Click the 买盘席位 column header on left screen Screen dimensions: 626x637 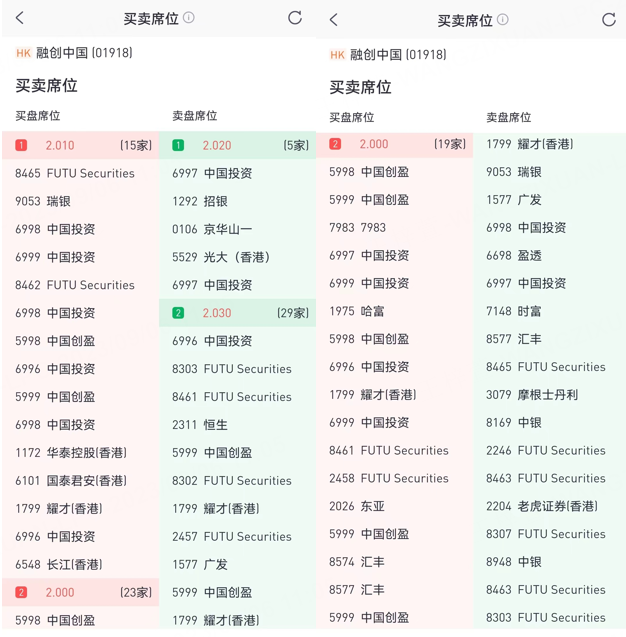(38, 116)
